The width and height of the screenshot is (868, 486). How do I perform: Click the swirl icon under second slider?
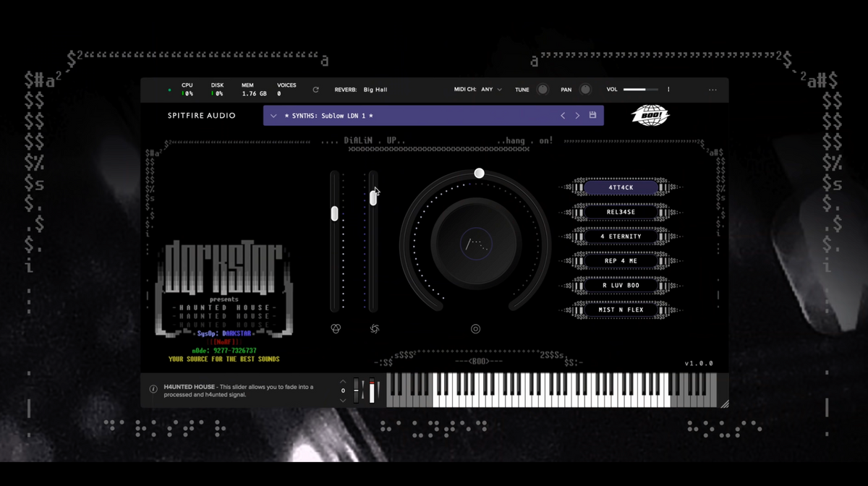375,328
